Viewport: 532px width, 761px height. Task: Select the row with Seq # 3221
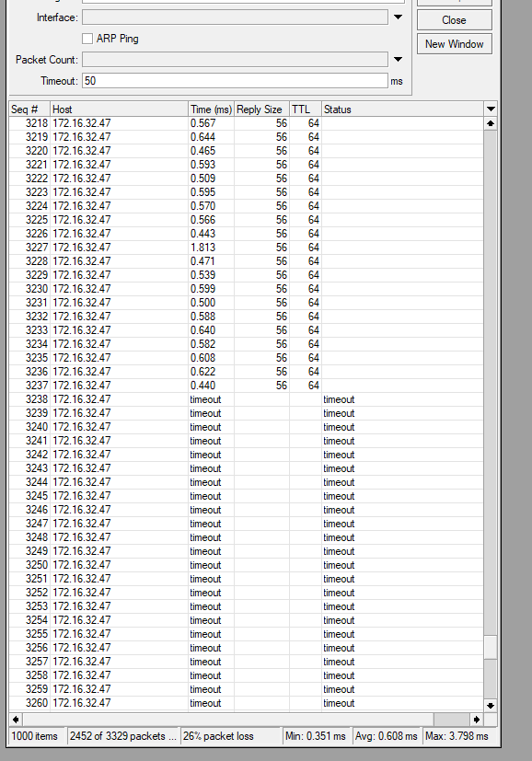coord(246,165)
